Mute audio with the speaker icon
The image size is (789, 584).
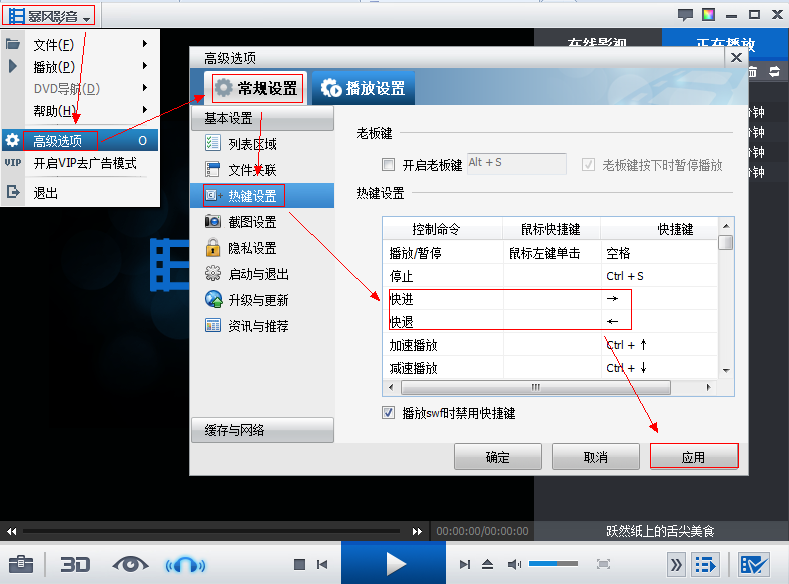point(514,564)
